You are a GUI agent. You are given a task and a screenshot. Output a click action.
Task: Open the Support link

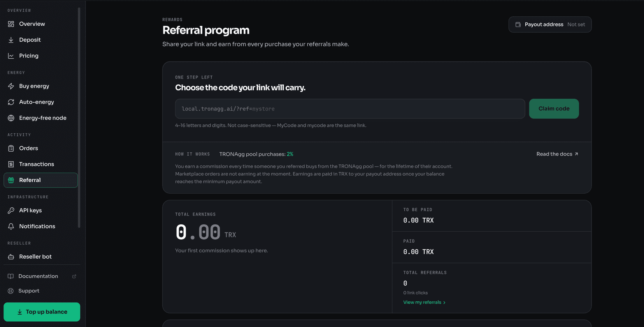pyautogui.click(x=42, y=291)
